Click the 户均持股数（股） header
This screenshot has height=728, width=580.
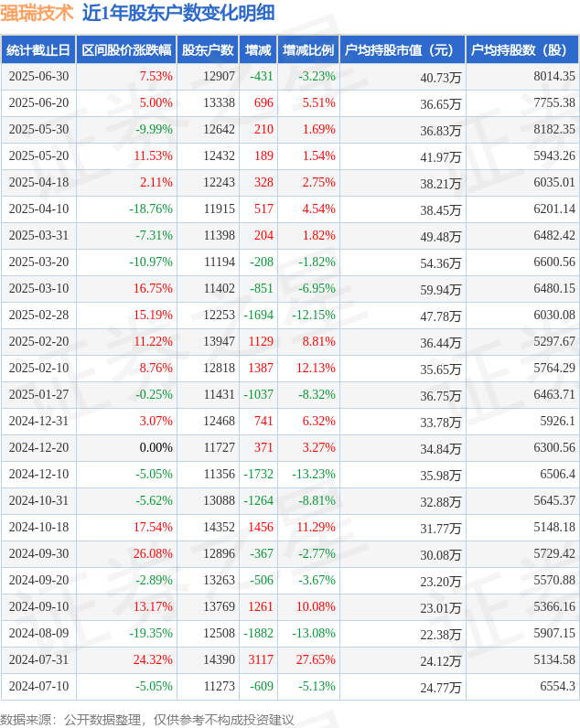click(x=522, y=49)
